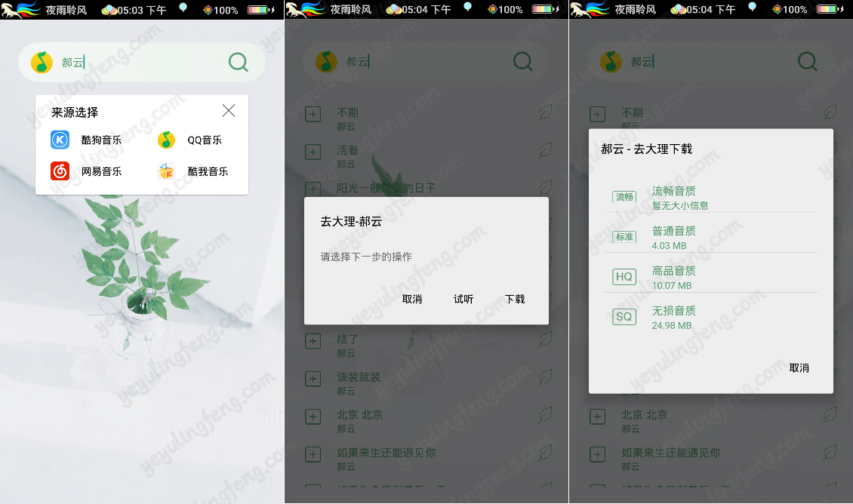Viewport: 853px width, 504px height.
Task: Focus the 郝云 search field above the 去大理下载 dialog
Action: click(710, 61)
